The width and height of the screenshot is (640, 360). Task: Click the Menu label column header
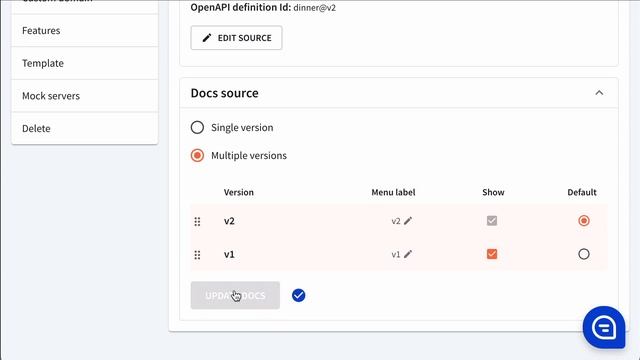(x=393, y=192)
